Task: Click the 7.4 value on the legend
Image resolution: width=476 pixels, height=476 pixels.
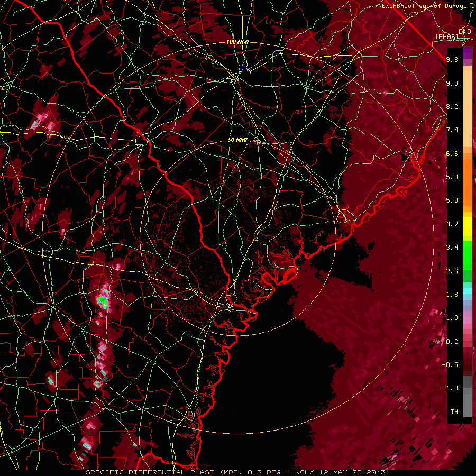Action: [x=452, y=130]
